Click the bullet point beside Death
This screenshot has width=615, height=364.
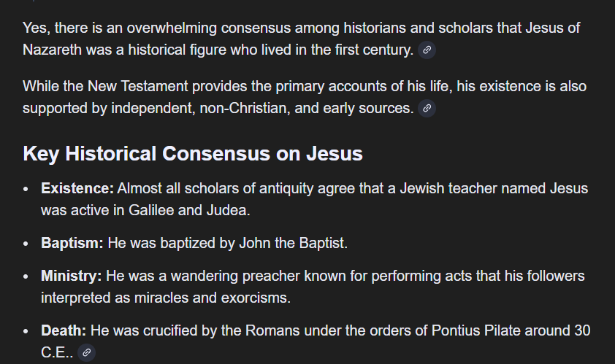[26, 331]
